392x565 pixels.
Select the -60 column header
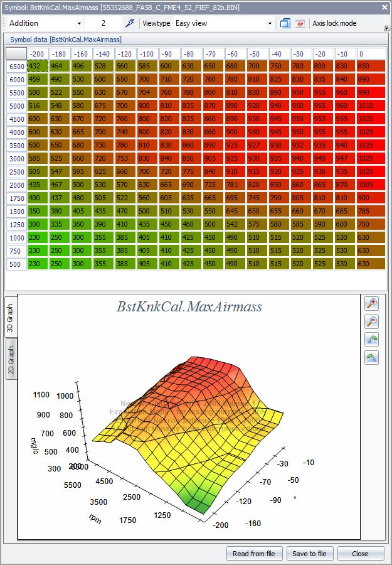point(236,54)
